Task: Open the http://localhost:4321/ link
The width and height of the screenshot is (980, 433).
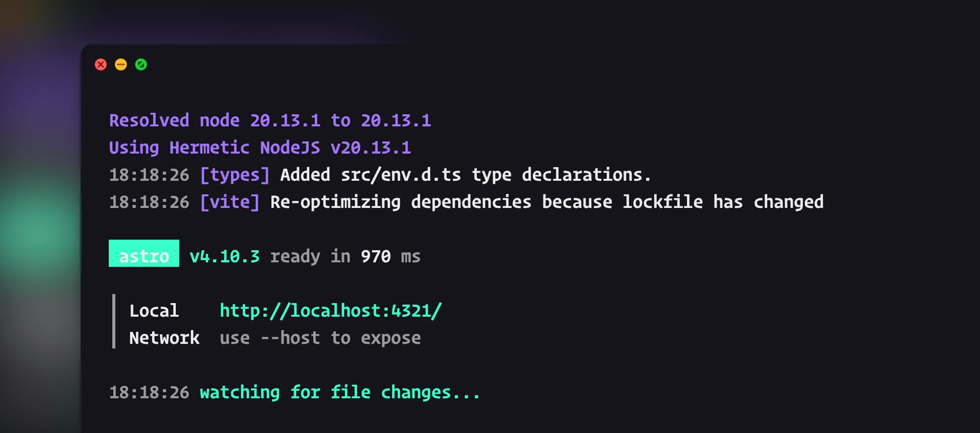Action: [330, 311]
